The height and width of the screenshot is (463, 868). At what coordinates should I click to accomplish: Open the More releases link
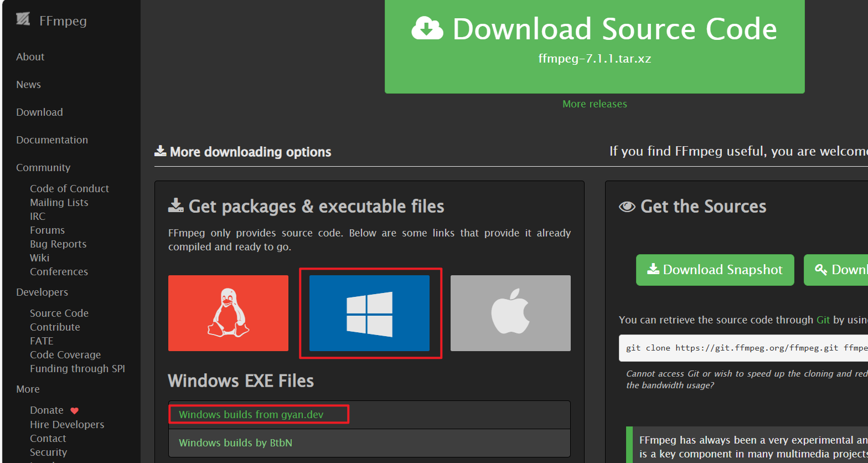595,104
